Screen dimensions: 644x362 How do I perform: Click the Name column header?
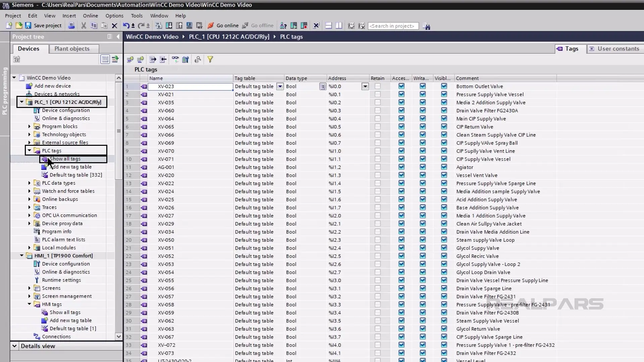point(191,78)
